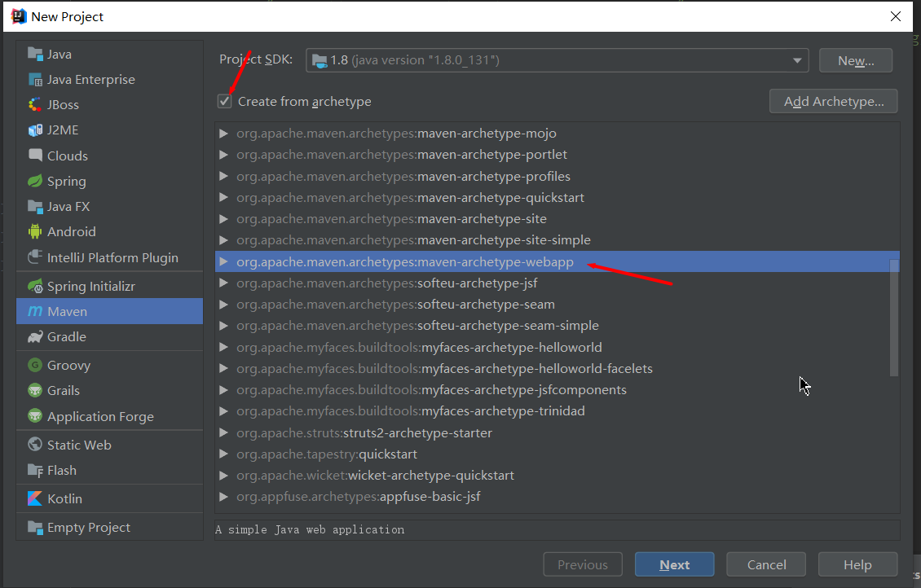Image resolution: width=921 pixels, height=588 pixels.
Task: Click the New... SDK button
Action: pos(856,60)
